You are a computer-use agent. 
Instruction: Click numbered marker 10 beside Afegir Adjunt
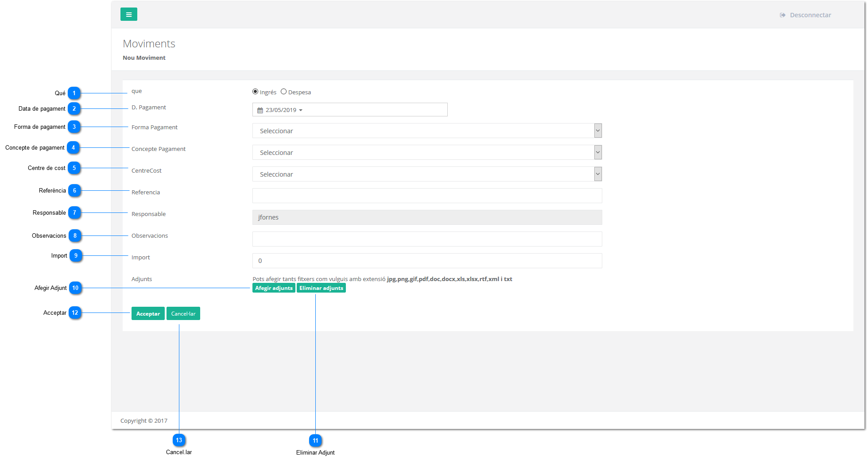tap(75, 288)
